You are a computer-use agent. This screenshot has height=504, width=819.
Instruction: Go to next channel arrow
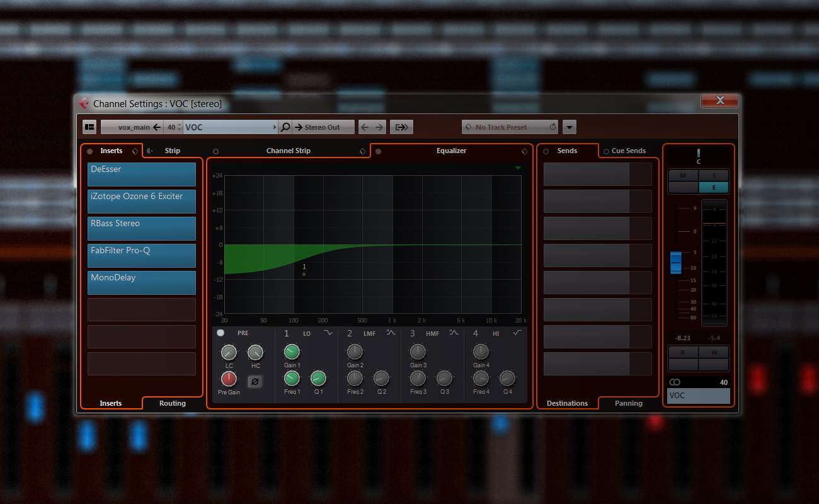click(379, 127)
